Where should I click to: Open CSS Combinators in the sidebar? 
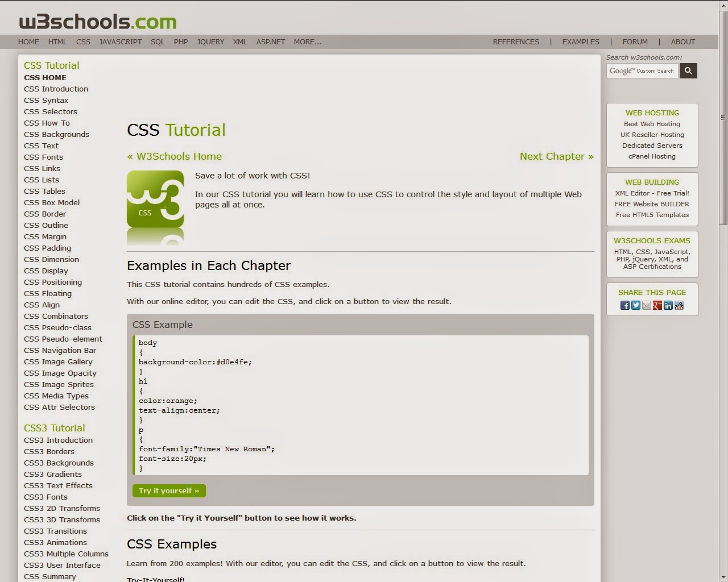[x=56, y=316]
